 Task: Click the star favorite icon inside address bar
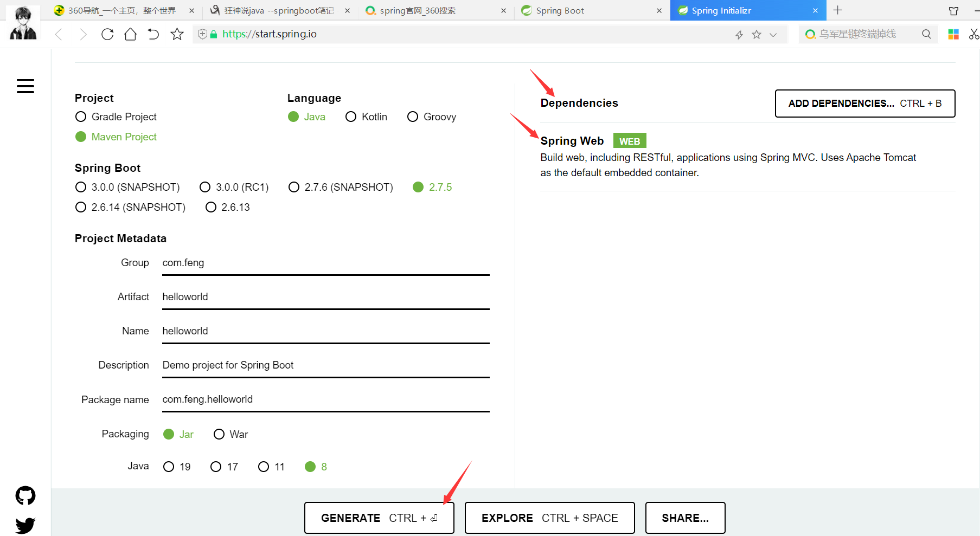tap(757, 35)
